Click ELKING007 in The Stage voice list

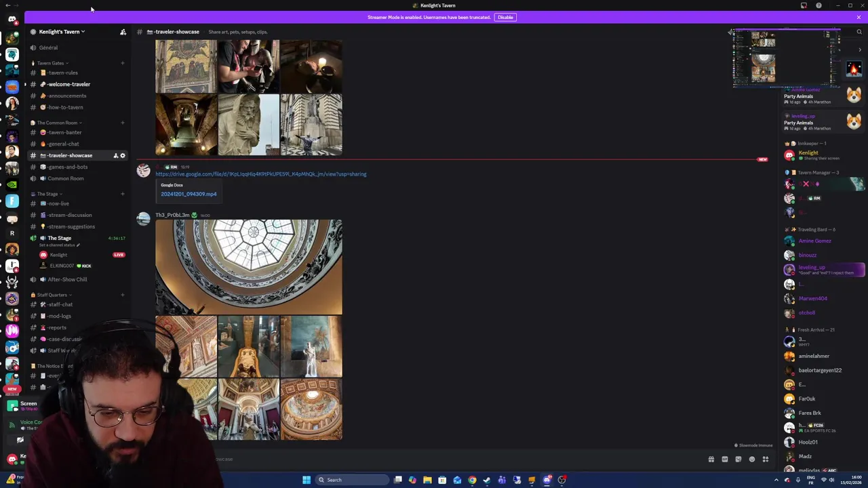(61, 266)
